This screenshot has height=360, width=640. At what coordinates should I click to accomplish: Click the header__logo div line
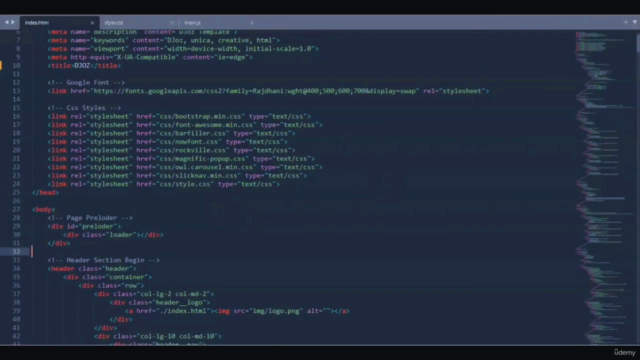tap(160, 302)
